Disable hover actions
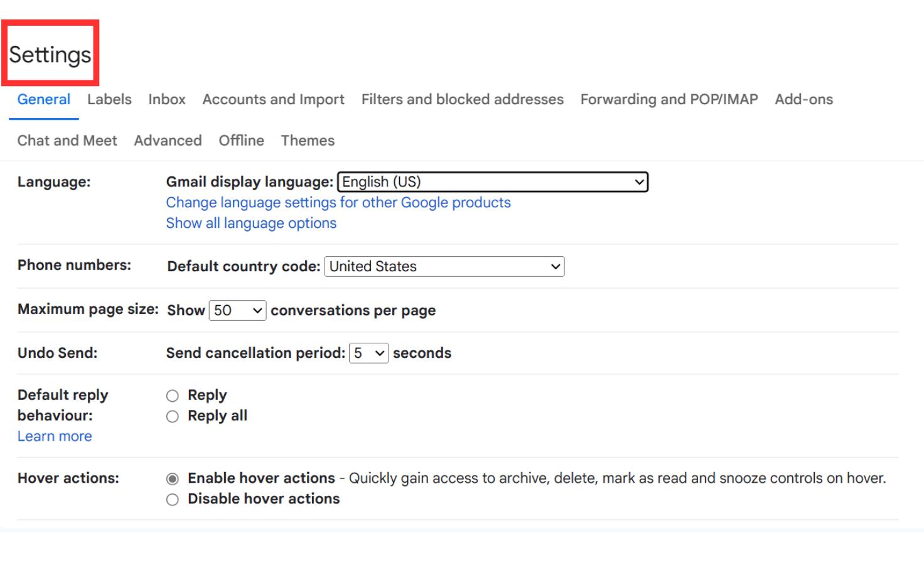 (x=173, y=499)
